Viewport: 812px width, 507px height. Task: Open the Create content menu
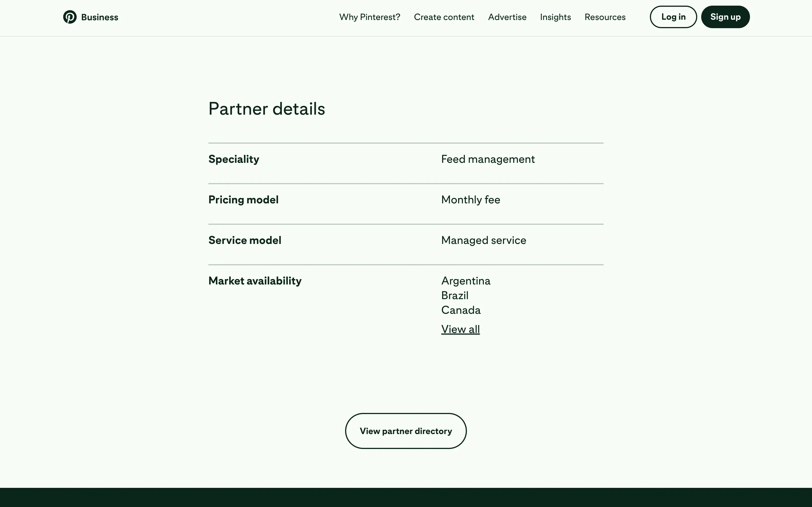pyautogui.click(x=444, y=17)
